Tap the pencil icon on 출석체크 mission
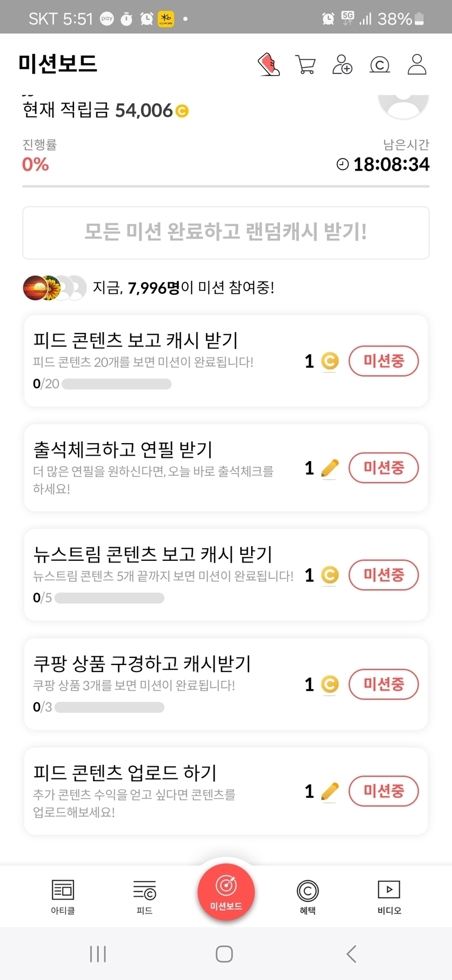The height and width of the screenshot is (980, 452). (x=330, y=468)
